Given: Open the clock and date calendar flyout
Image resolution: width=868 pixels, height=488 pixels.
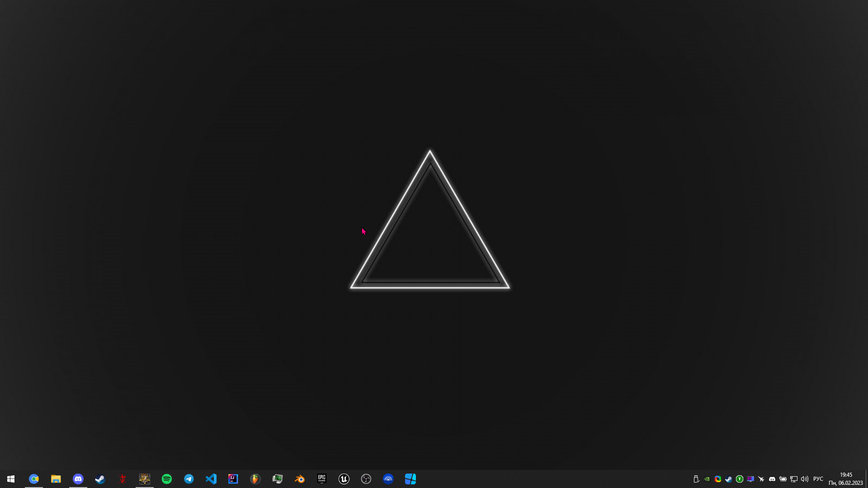Looking at the screenshot, I should coord(845,479).
